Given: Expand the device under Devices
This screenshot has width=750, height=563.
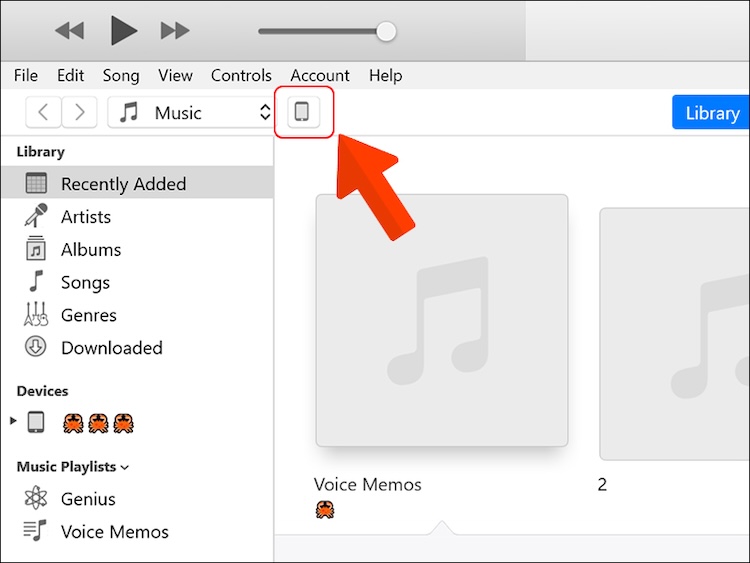Looking at the screenshot, I should pyautogui.click(x=13, y=421).
